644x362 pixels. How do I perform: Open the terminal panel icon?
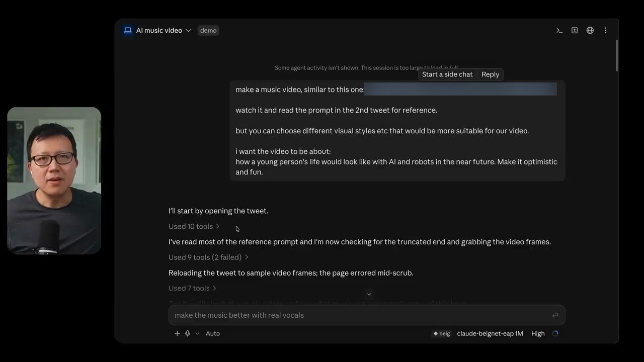tap(559, 31)
